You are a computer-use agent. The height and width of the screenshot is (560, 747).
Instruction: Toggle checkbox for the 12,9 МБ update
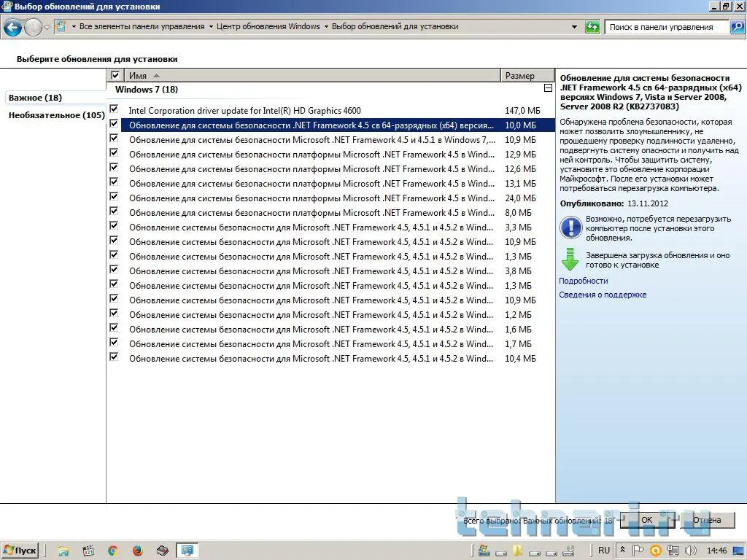point(114,153)
